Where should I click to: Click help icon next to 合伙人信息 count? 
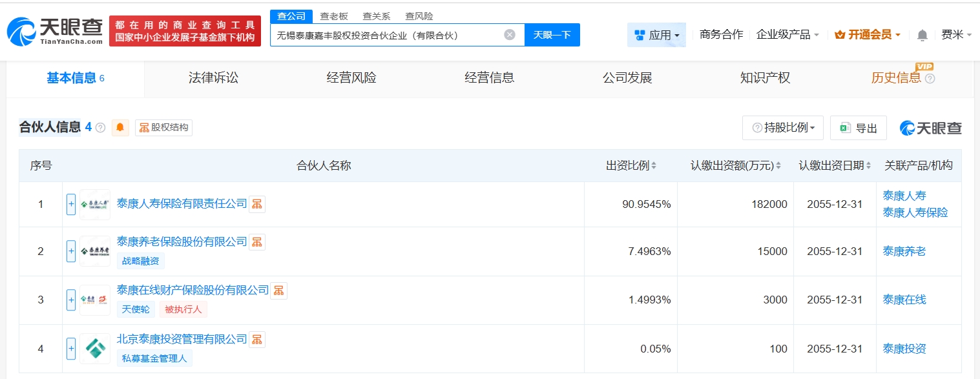(x=100, y=128)
